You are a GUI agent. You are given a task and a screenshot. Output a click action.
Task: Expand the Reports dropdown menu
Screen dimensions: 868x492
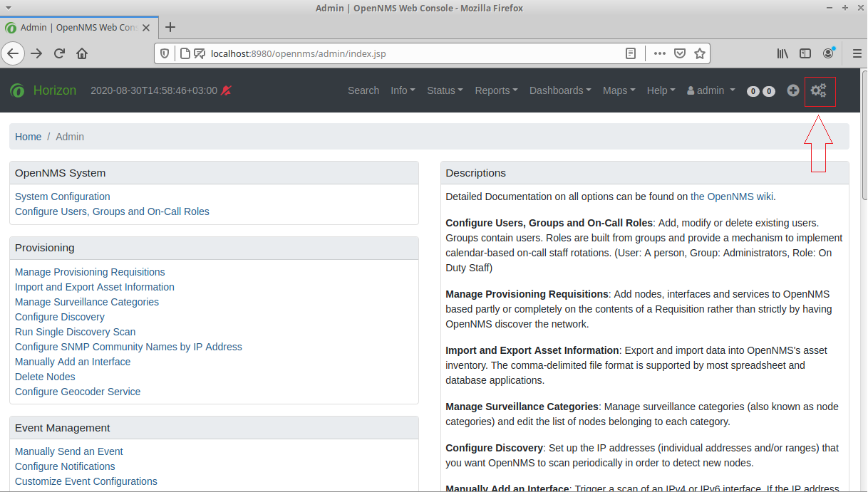pyautogui.click(x=496, y=90)
